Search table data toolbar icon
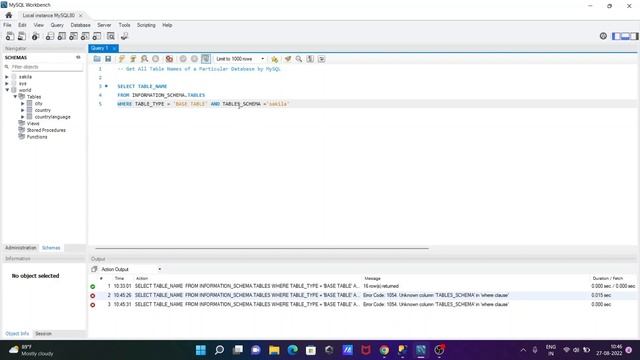Screen dimensions: 640x360 tap(111, 36)
